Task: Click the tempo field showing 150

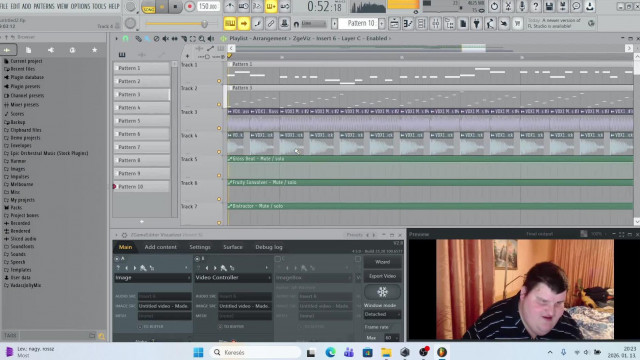Action: coord(208,7)
